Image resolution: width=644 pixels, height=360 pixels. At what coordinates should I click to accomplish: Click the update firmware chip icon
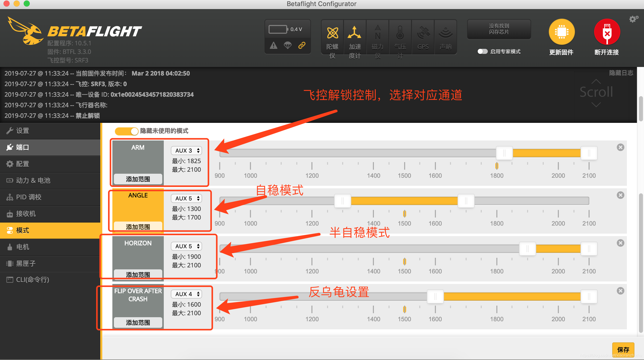pos(562,32)
